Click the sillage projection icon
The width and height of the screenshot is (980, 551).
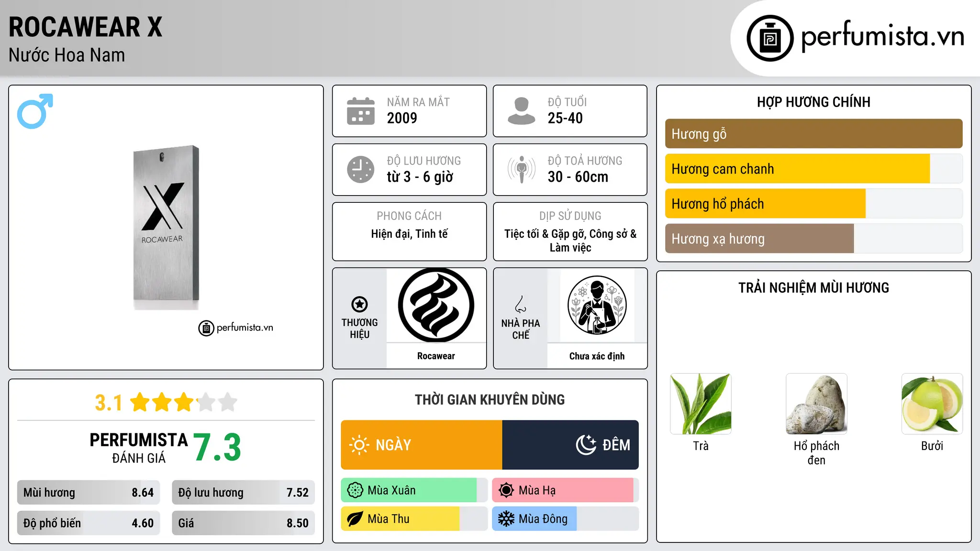(521, 169)
